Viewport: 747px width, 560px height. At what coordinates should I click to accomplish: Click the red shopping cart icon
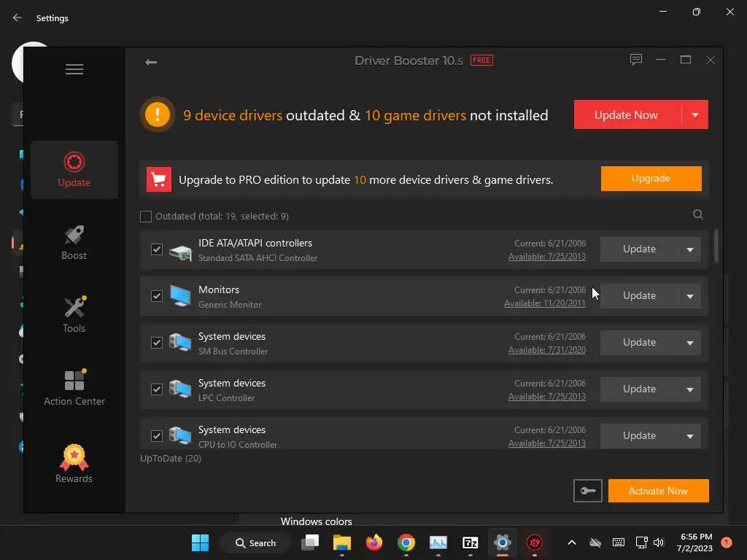(158, 179)
